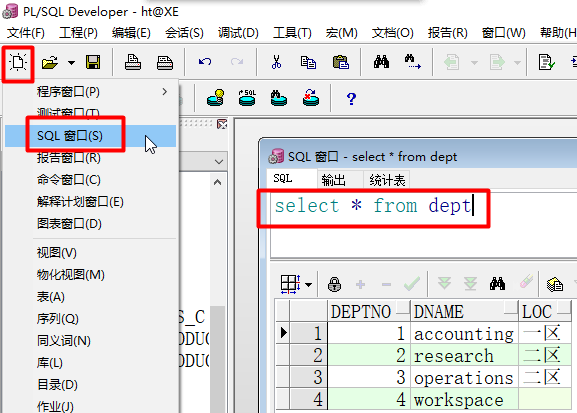Click the Find binoculars icon in main toolbar
The width and height of the screenshot is (577, 413).
coord(381,61)
